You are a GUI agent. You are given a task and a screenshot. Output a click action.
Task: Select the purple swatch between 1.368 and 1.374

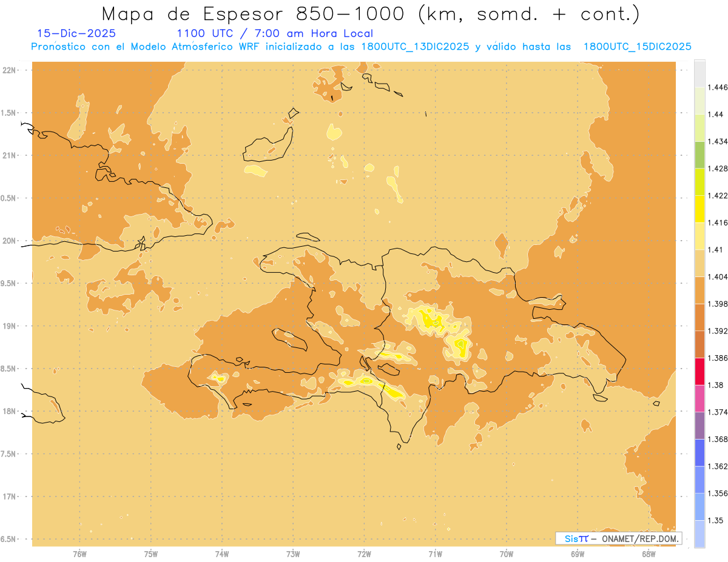(699, 426)
